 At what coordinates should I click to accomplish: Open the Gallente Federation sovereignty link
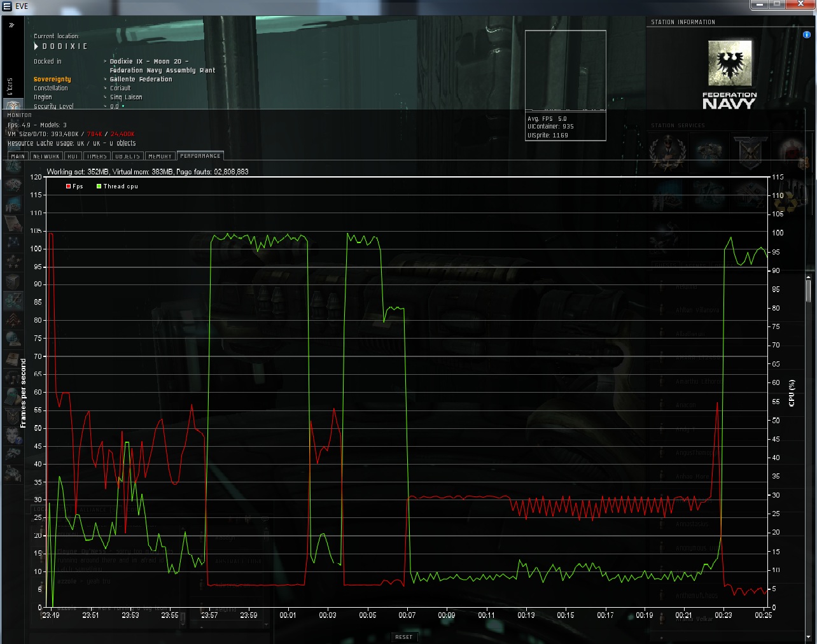tap(141, 80)
